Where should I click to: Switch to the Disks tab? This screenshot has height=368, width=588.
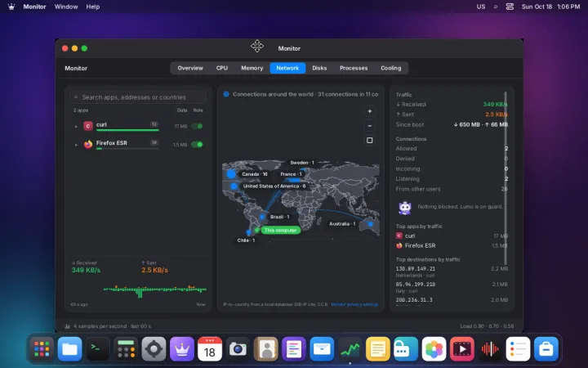[319, 68]
